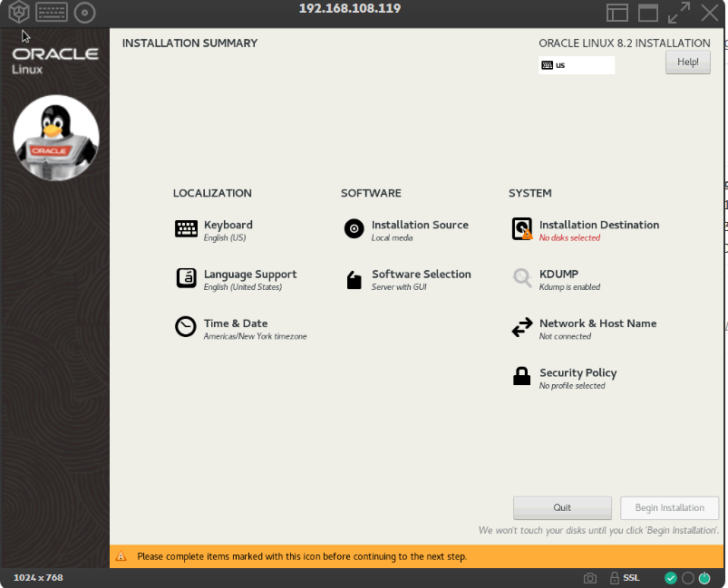Open Installation Destination disk icon with warning
The image size is (728, 588).
522,229
